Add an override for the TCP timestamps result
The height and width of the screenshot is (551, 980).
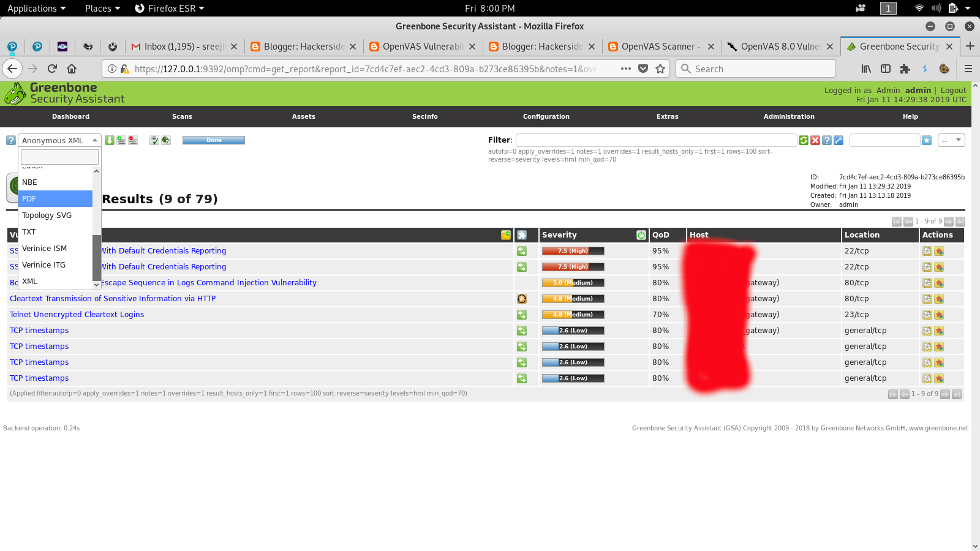point(938,330)
